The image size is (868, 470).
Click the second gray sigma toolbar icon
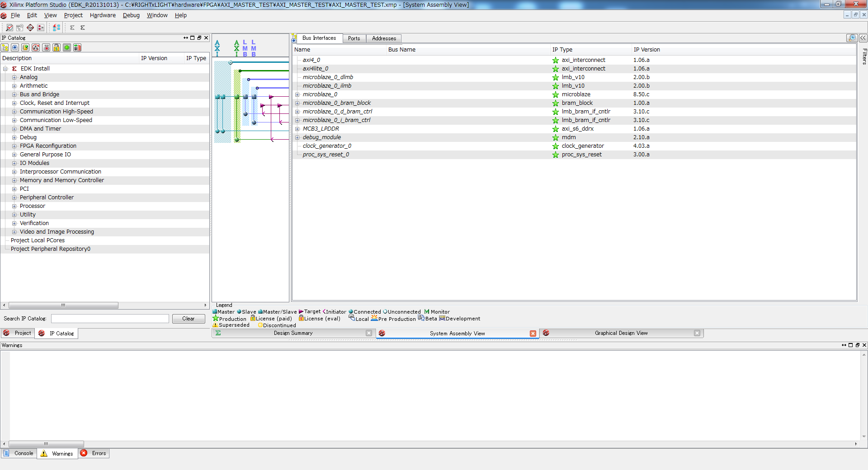pos(83,28)
